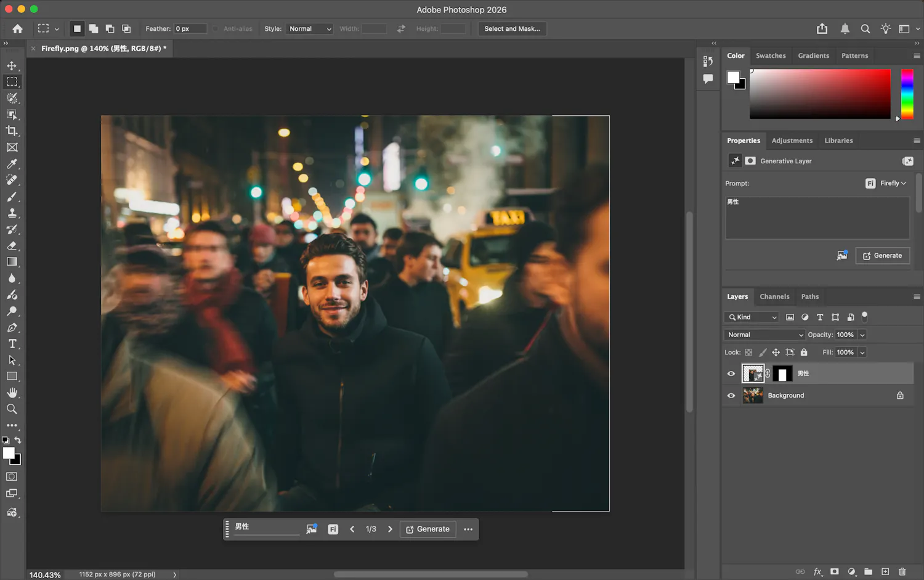Image resolution: width=924 pixels, height=580 pixels.
Task: Select the Brush tool
Action: [x=12, y=197]
